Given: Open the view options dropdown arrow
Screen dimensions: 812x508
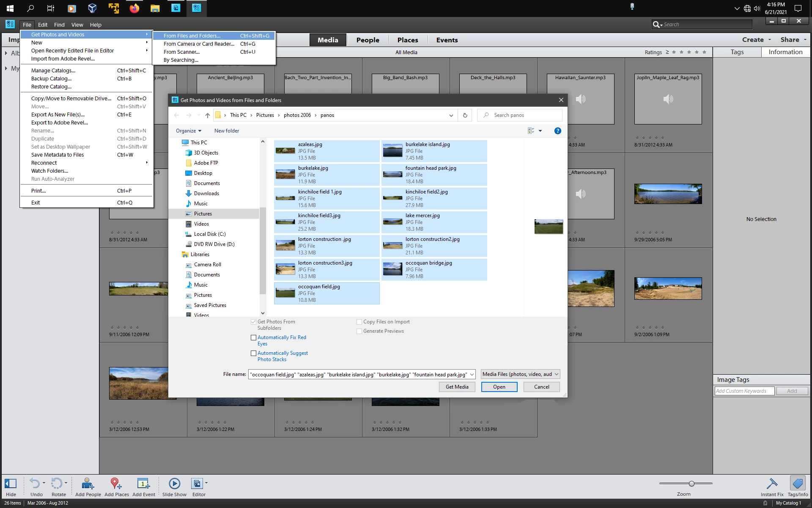Looking at the screenshot, I should 540,131.
